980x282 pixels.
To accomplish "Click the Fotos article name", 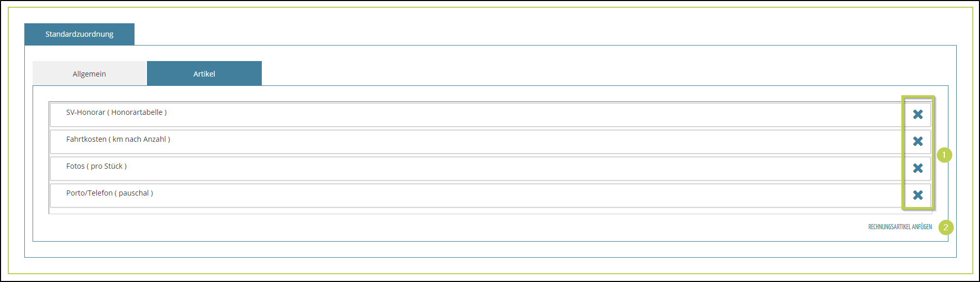I will coord(75,166).
